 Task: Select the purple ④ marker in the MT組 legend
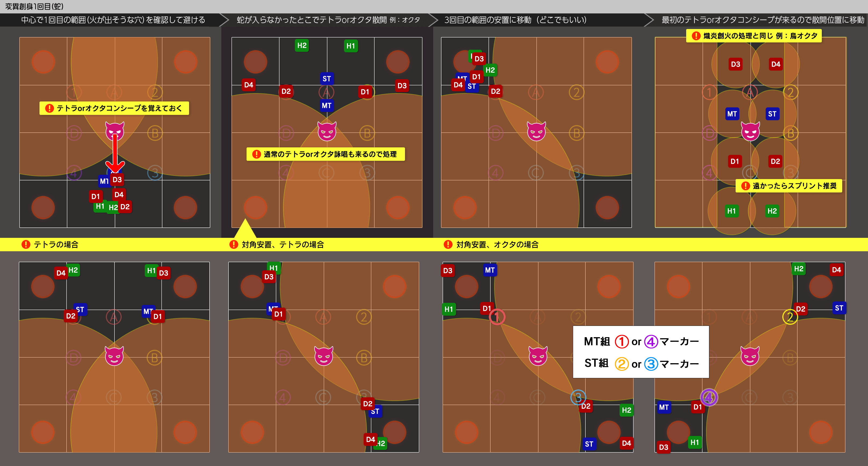pos(651,341)
